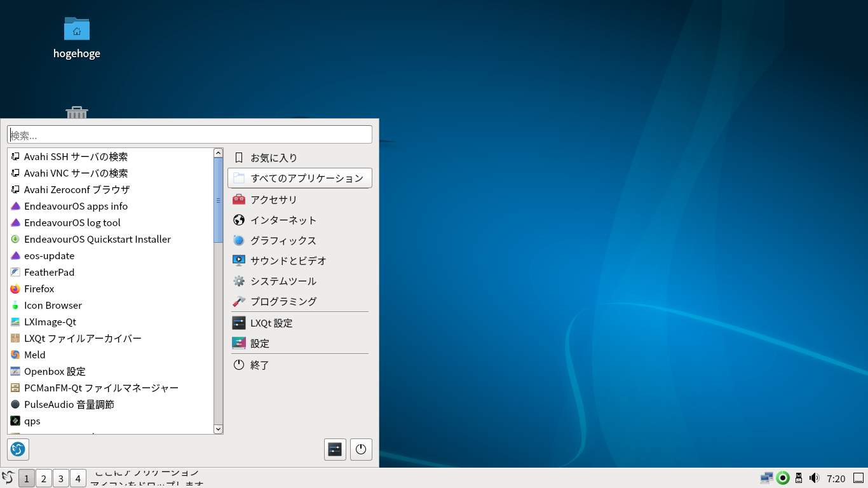This screenshot has height=488, width=868.
Task: Switch to virtual desktop 2
Action: pyautogui.click(x=44, y=478)
